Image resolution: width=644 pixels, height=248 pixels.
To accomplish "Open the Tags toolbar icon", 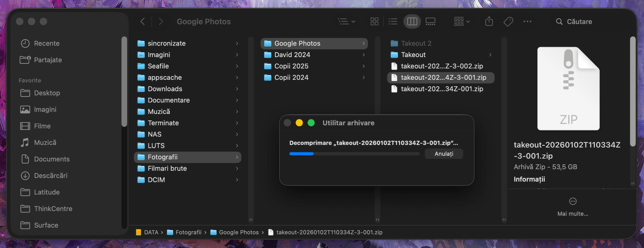I will [x=508, y=21].
